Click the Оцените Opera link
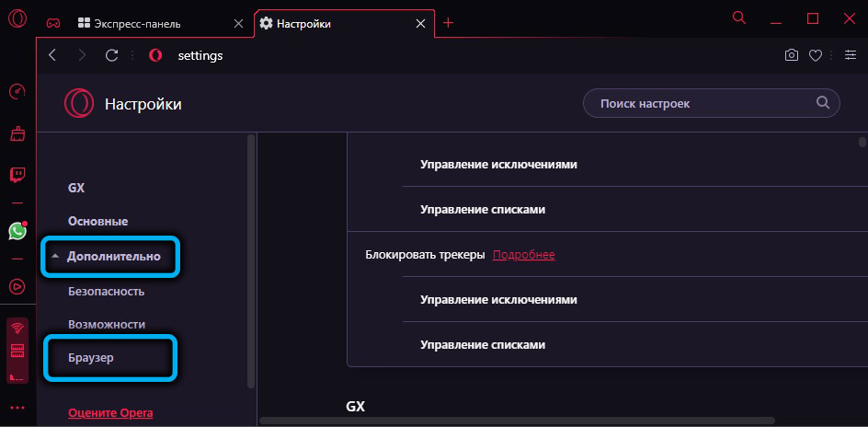868x427 pixels. pos(110,413)
